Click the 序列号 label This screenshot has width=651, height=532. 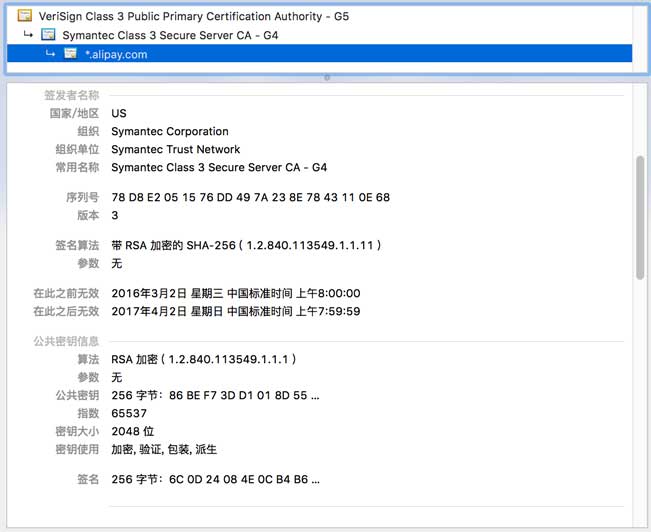[x=83, y=197]
